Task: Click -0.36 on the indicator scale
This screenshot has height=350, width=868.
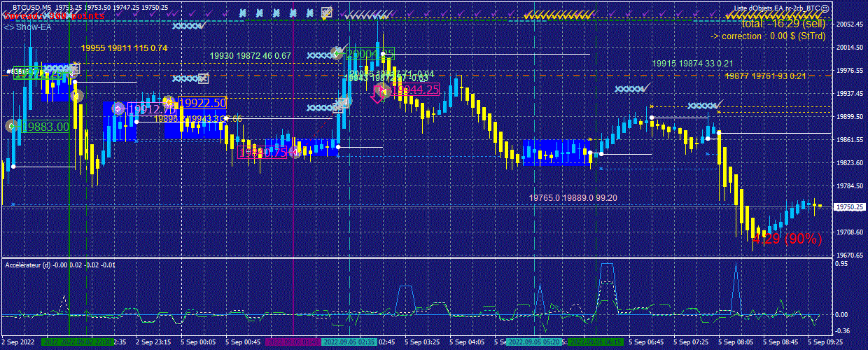Action: point(843,331)
